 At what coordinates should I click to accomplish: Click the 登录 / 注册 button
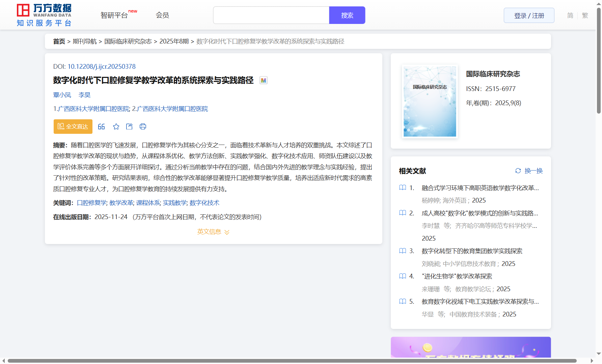pyautogui.click(x=529, y=16)
